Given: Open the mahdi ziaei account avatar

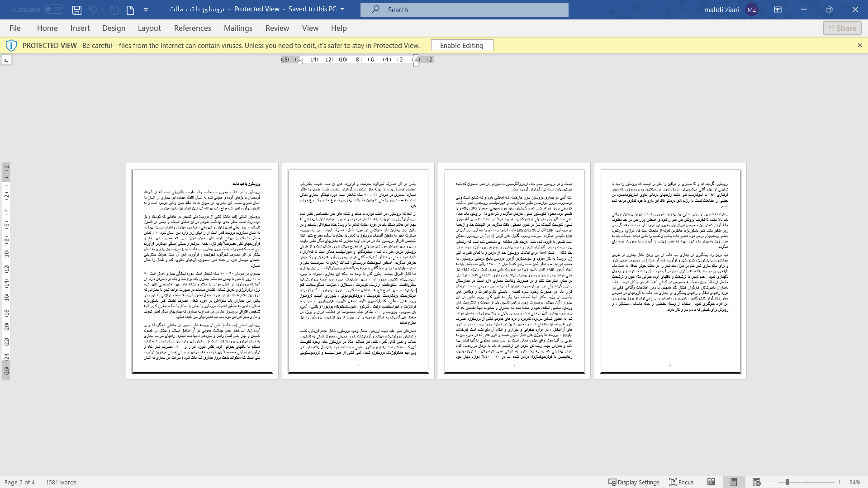Looking at the screenshot, I should (752, 9).
